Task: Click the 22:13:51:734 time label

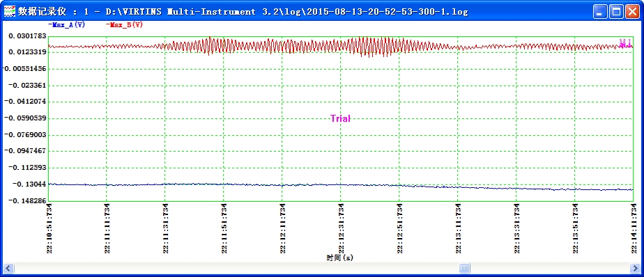Action: click(575, 228)
